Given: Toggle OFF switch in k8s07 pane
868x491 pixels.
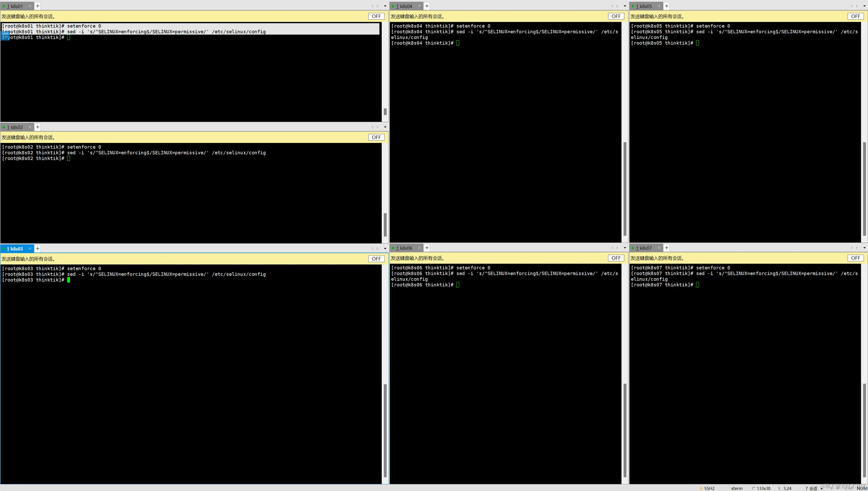Looking at the screenshot, I should [856, 258].
